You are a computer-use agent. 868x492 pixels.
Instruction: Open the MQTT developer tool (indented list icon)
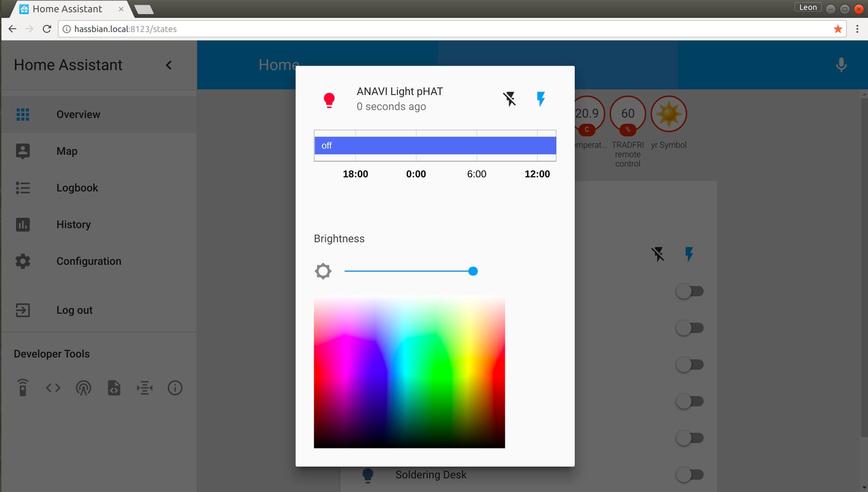(x=144, y=388)
